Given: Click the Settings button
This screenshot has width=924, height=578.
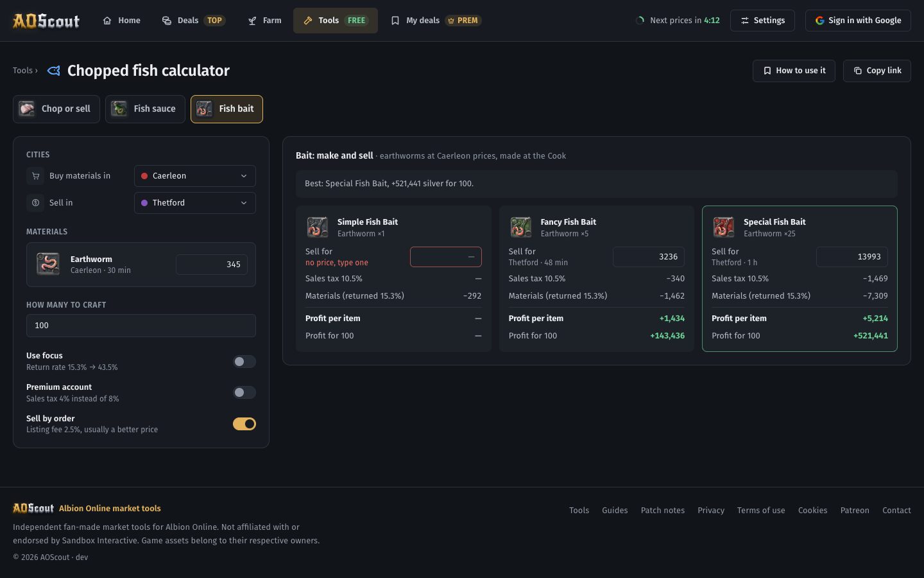Looking at the screenshot, I should click(x=762, y=21).
